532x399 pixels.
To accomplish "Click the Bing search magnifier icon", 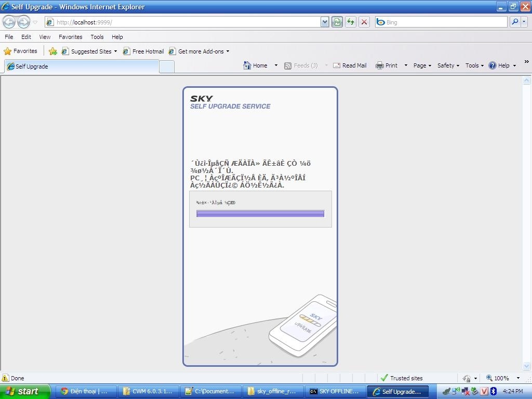I will point(515,22).
